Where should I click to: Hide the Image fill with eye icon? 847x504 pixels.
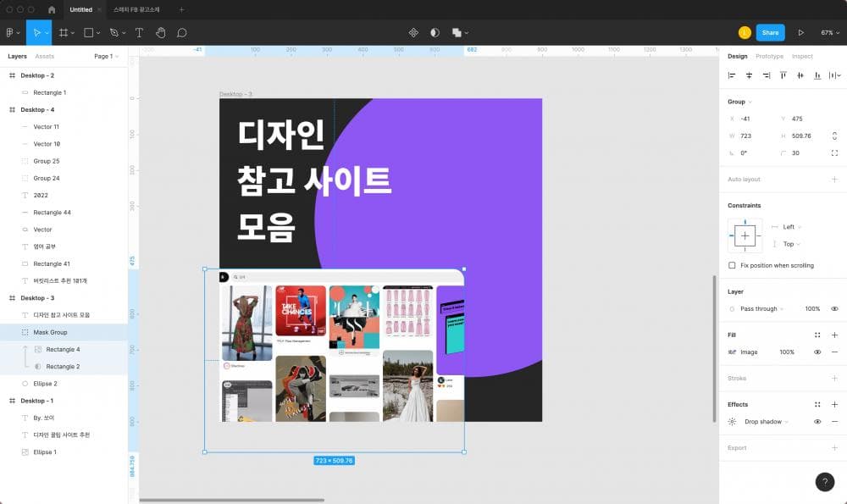pyautogui.click(x=817, y=352)
